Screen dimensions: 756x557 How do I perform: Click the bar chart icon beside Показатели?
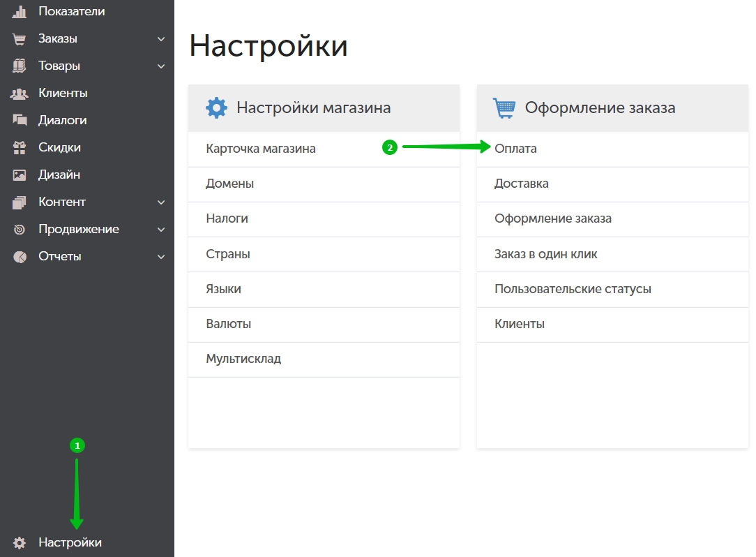pyautogui.click(x=20, y=11)
